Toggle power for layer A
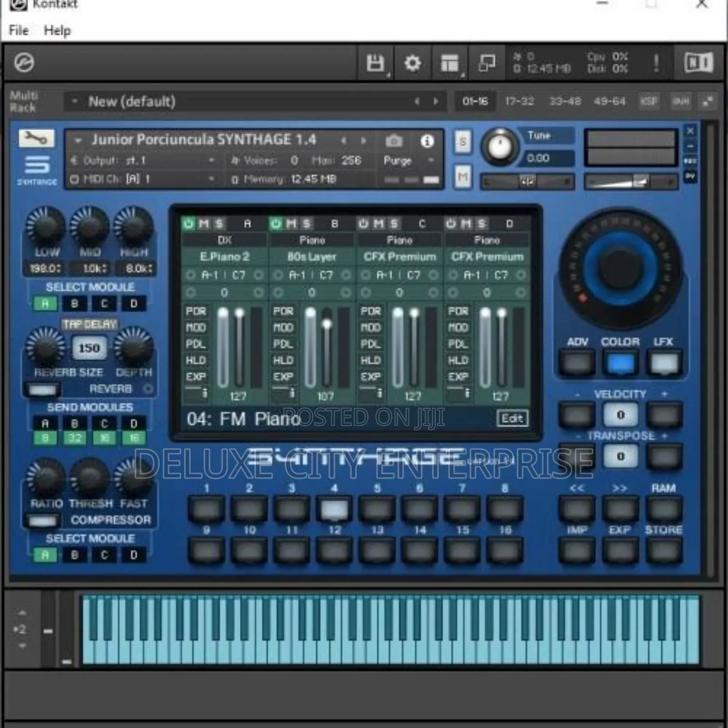This screenshot has width=728, height=728. (188, 223)
